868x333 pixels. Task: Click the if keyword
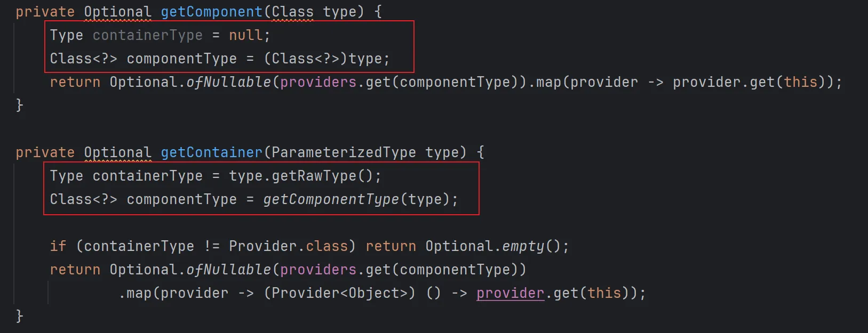[58, 246]
